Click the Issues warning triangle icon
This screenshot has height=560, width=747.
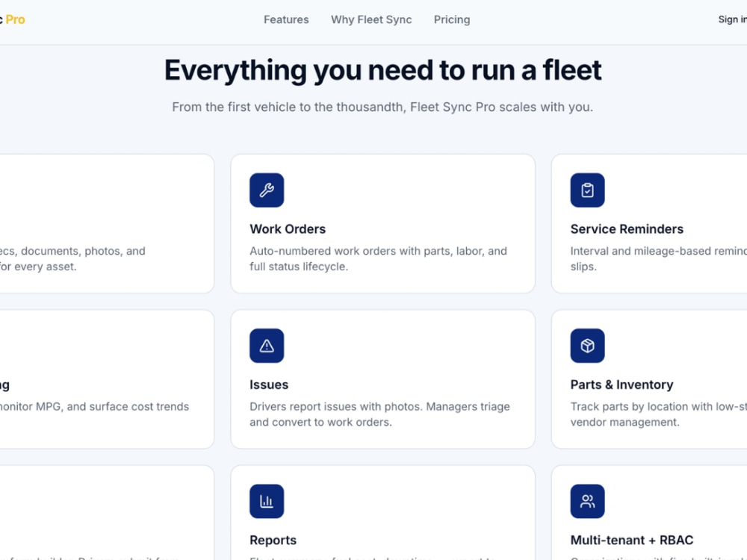pyautogui.click(x=267, y=346)
